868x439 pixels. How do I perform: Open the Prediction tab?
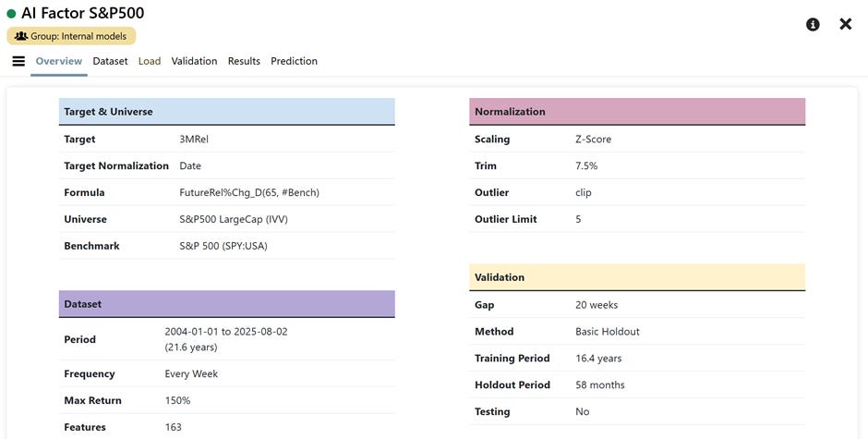pos(294,61)
